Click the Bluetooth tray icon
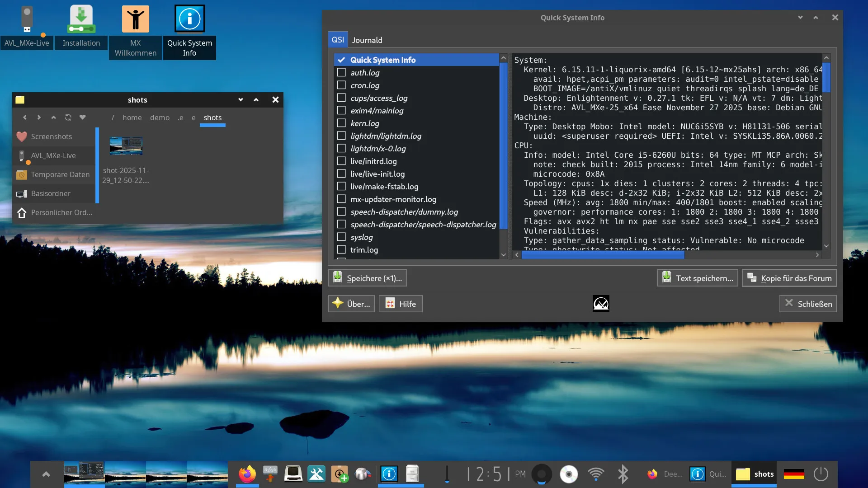The height and width of the screenshot is (488, 868). pos(623,474)
